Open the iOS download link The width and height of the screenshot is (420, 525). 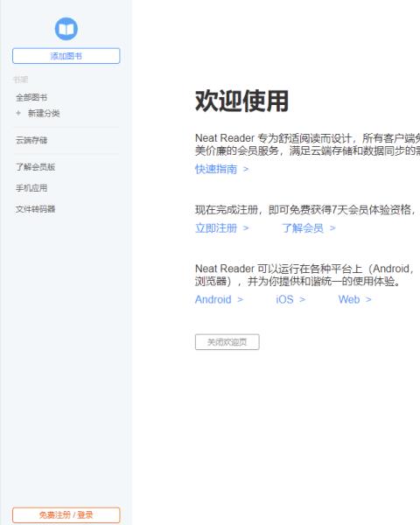tap(290, 299)
